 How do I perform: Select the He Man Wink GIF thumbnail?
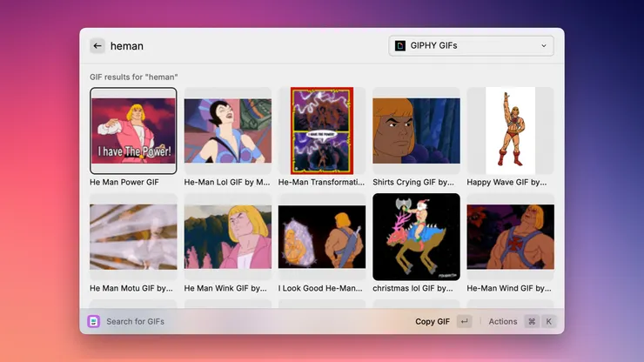click(x=227, y=237)
